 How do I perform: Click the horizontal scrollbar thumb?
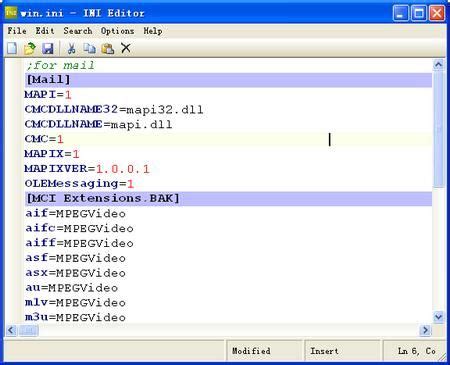(x=28, y=330)
